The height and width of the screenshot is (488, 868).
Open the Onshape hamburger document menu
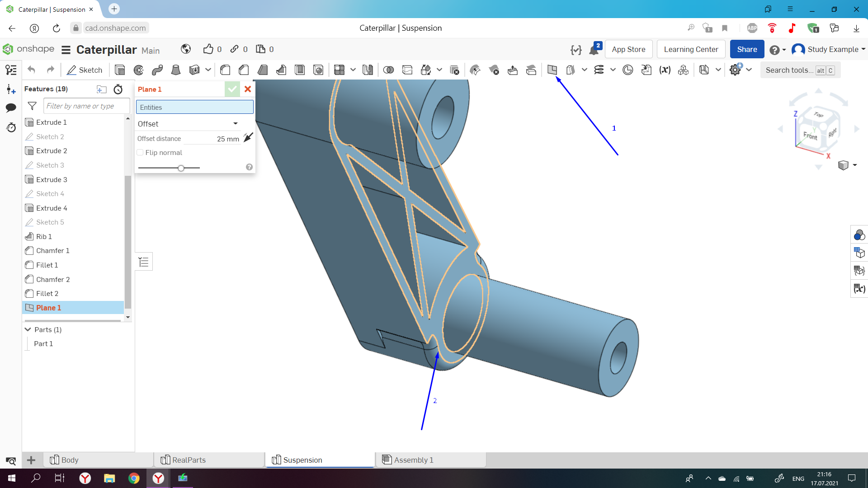(66, 50)
